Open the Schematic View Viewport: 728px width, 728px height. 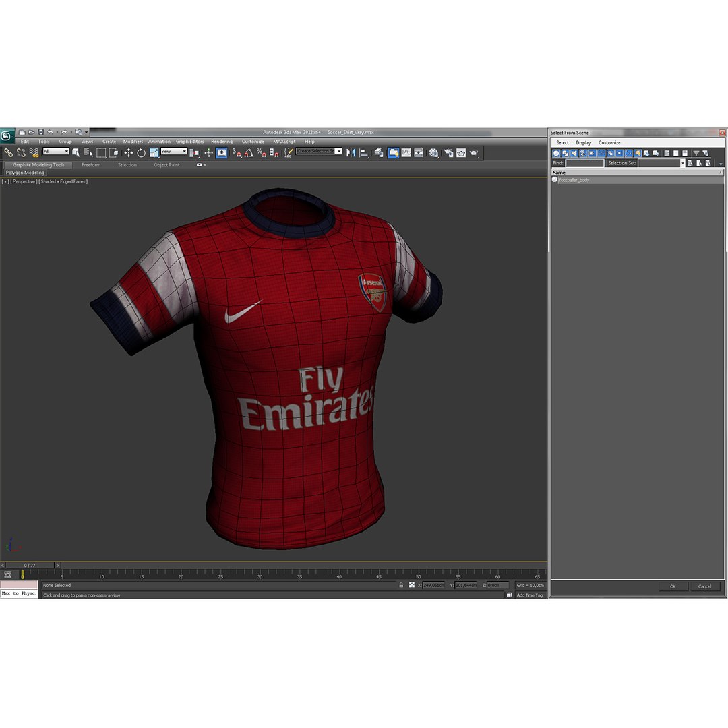coord(419,152)
